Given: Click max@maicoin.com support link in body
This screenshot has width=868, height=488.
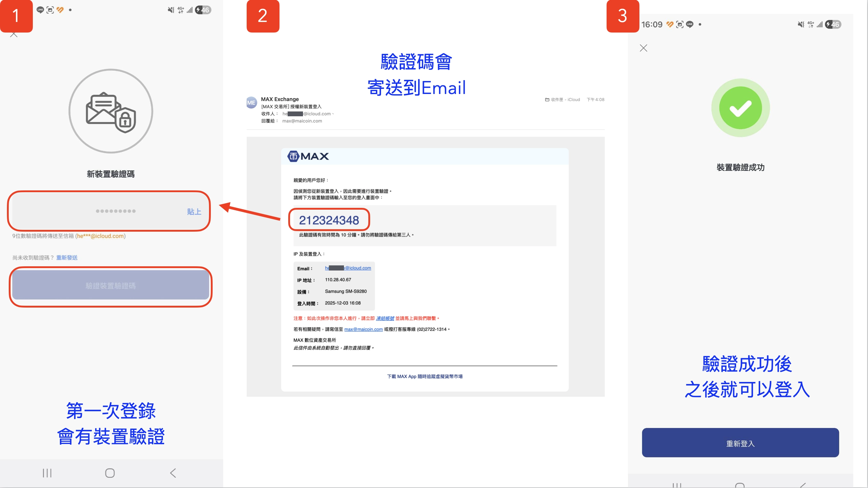Looking at the screenshot, I should coord(363,329).
